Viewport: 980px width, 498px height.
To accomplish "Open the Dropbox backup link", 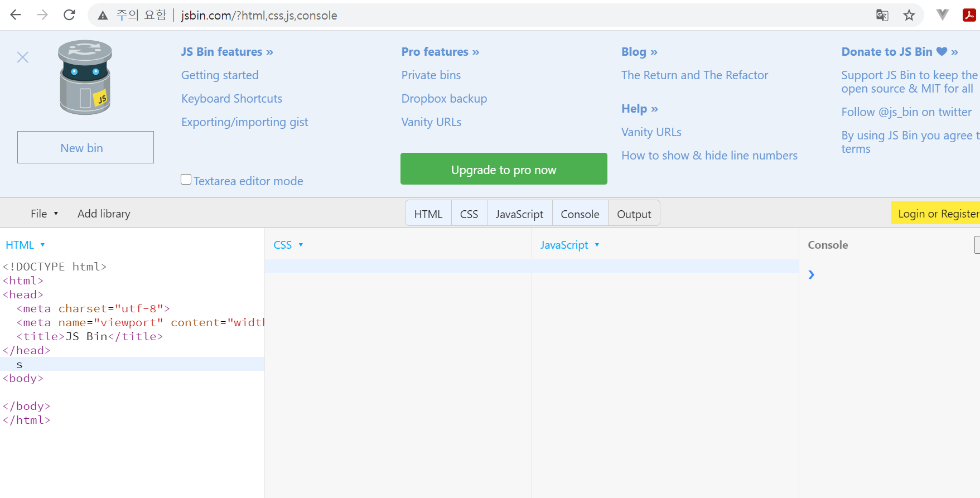I will (444, 99).
